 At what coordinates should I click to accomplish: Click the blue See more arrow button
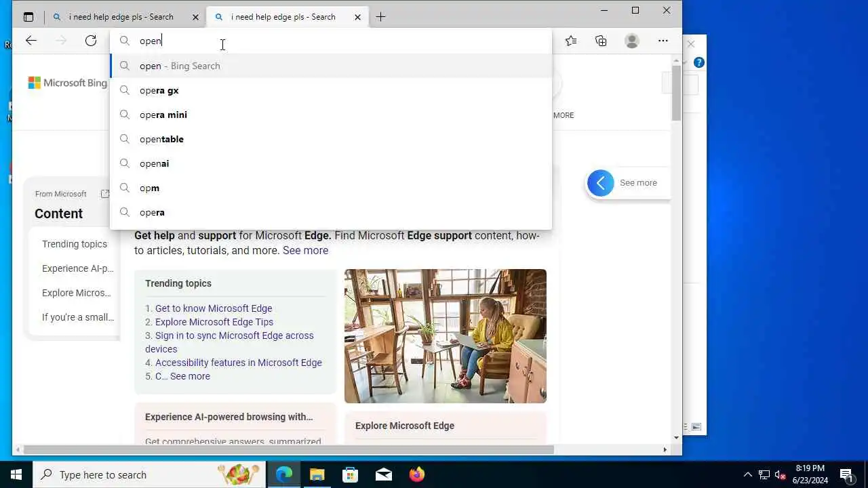601,183
